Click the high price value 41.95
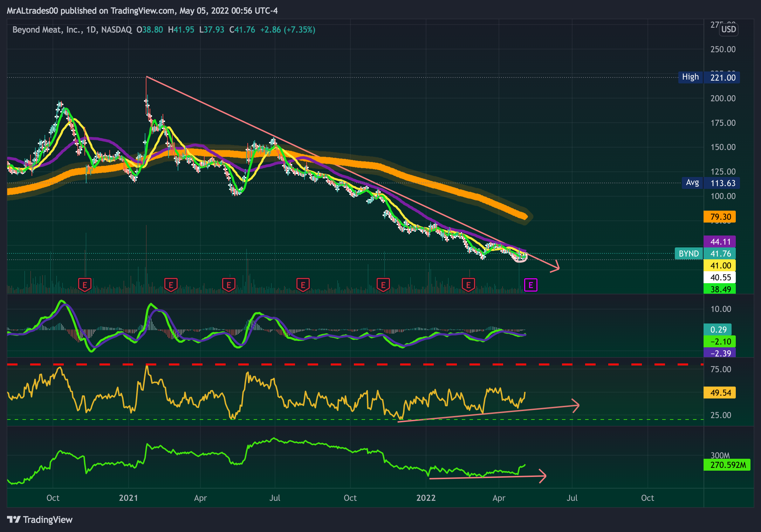 tap(184, 30)
